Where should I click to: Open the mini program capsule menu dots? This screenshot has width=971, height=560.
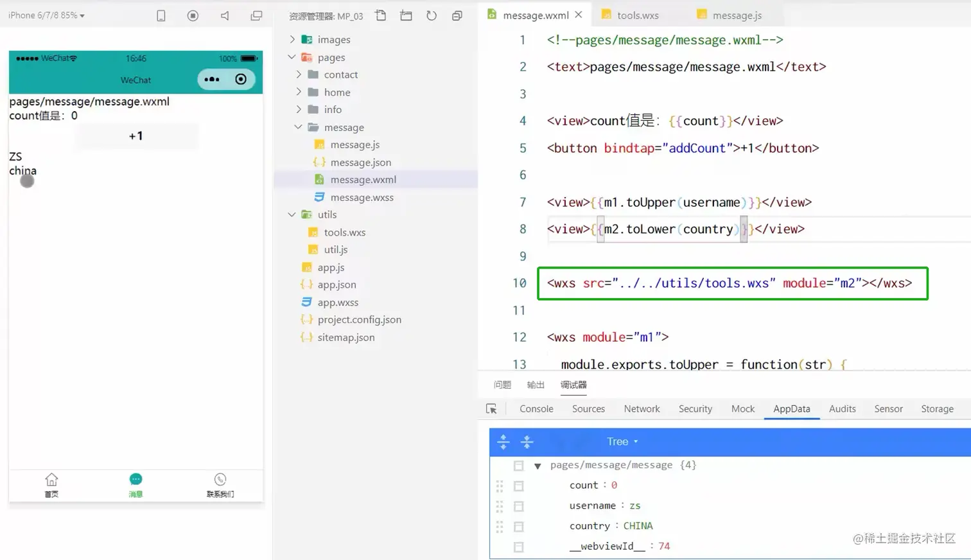(x=212, y=79)
